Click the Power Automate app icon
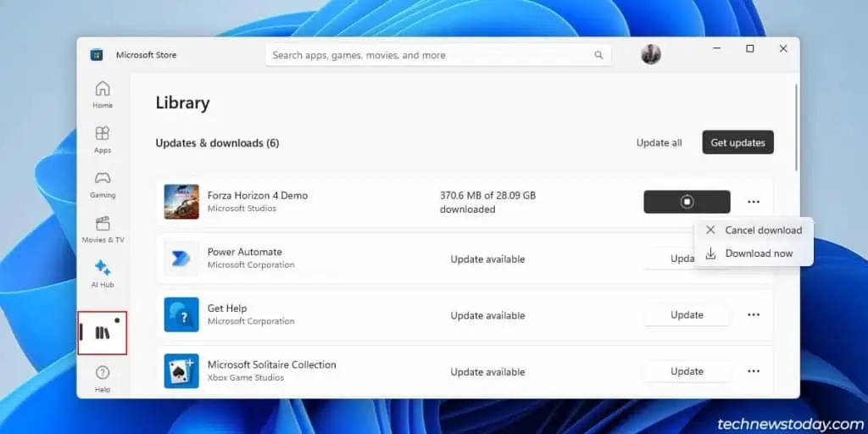Screen dimensions: 868x434 (x=181, y=259)
